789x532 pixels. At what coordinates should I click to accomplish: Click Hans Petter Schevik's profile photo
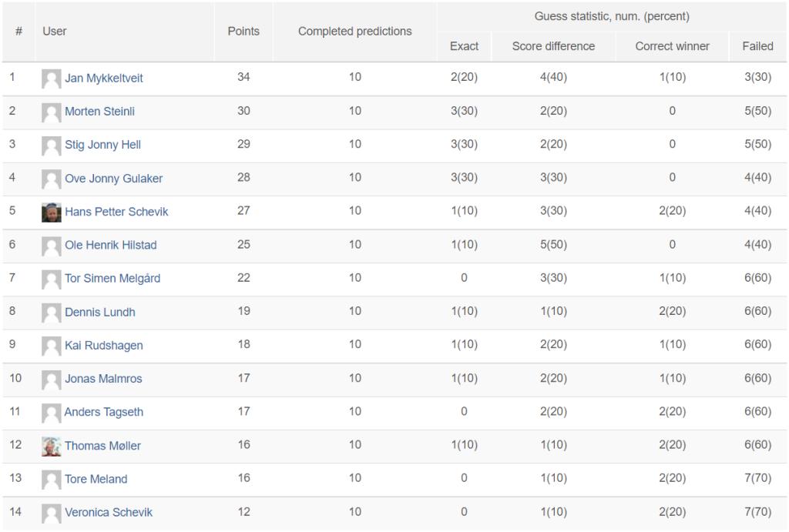click(x=52, y=212)
